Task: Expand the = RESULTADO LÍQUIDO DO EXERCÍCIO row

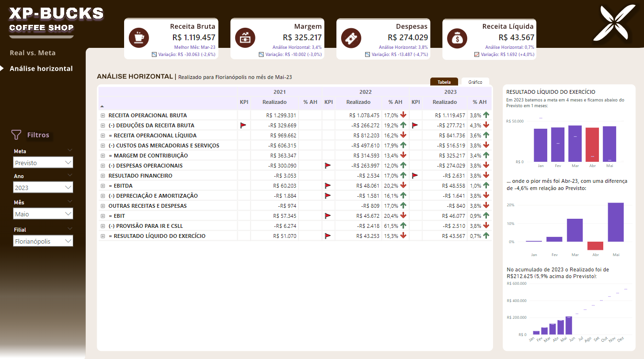Action: pyautogui.click(x=103, y=236)
